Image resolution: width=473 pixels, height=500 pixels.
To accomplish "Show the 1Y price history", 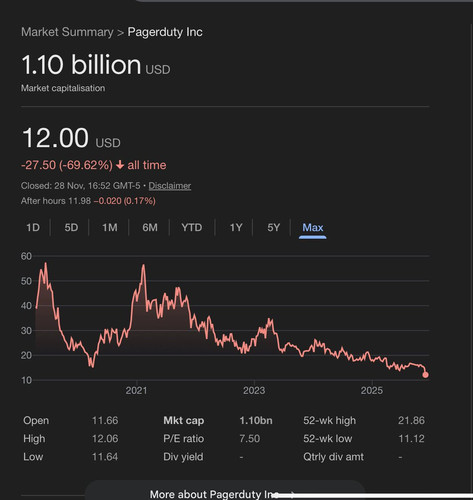I will coord(236,228).
